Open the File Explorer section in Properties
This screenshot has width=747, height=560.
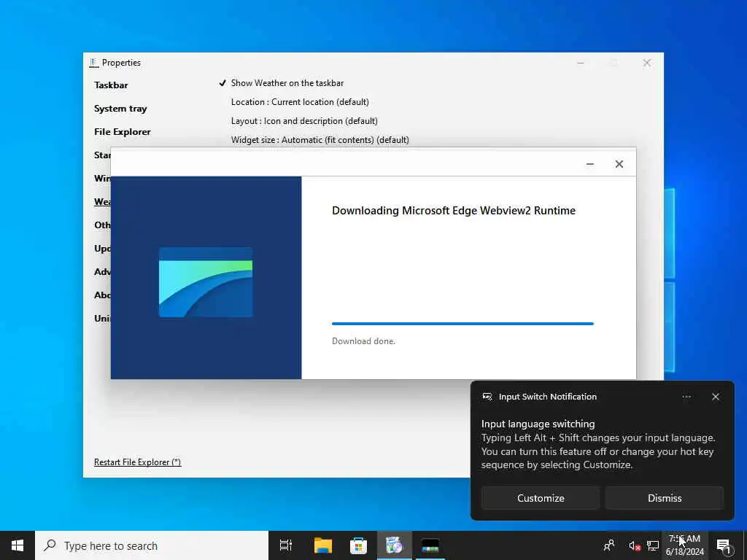[123, 132]
